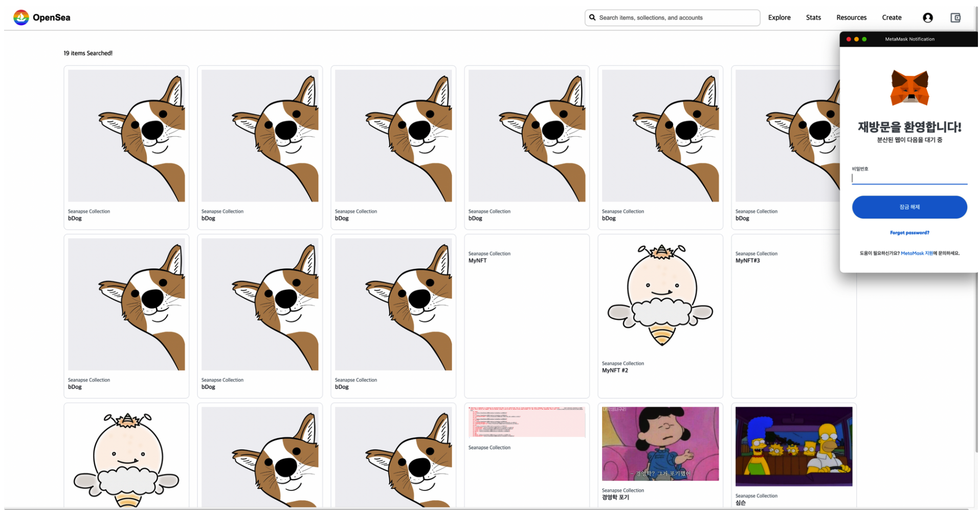Click the blue 잠금 해제 unlock button
980x515 pixels.
click(x=909, y=207)
